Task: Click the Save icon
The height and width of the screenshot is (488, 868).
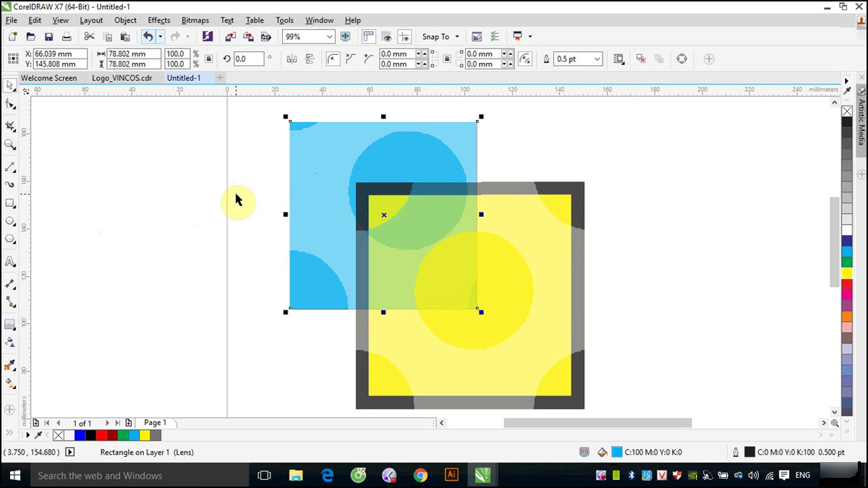Action: coord(48,36)
